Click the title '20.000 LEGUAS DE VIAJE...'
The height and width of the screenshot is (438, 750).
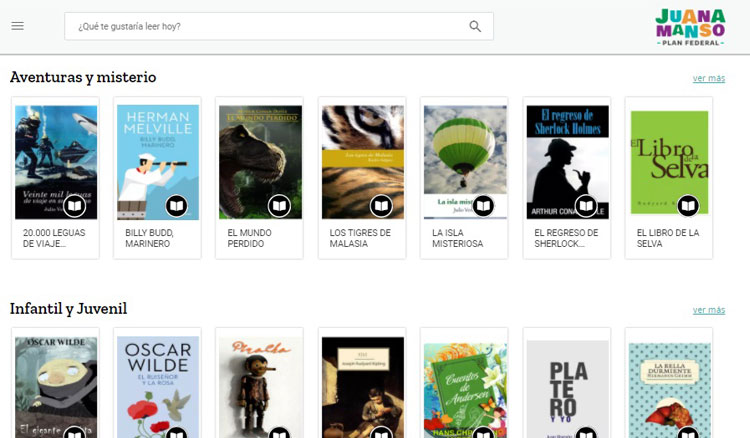[x=54, y=238]
